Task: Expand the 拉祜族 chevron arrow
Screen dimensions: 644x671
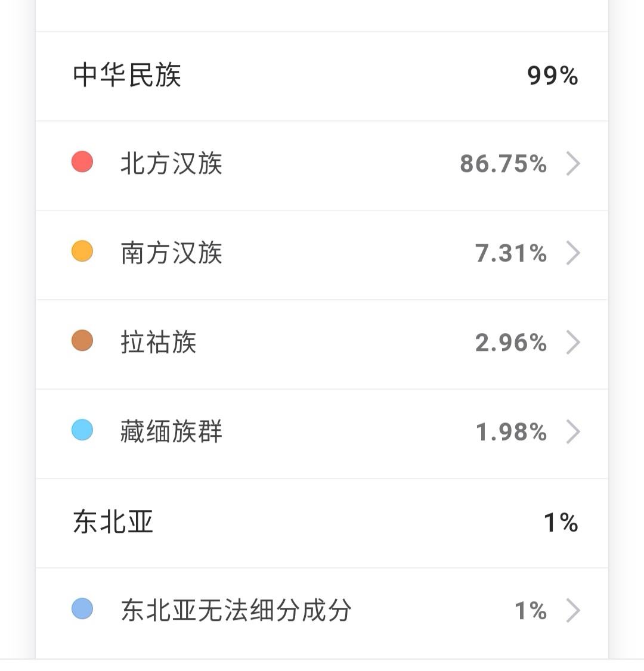Action: [573, 342]
